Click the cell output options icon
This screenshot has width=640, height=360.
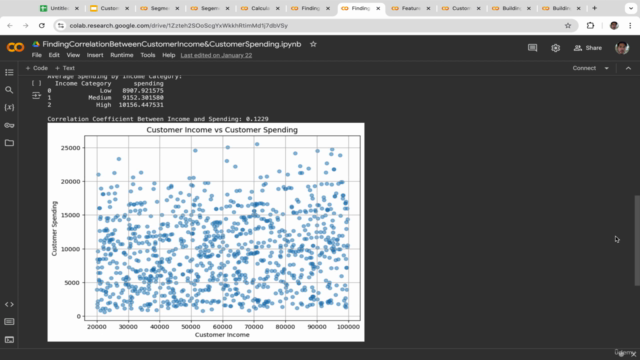[36, 96]
